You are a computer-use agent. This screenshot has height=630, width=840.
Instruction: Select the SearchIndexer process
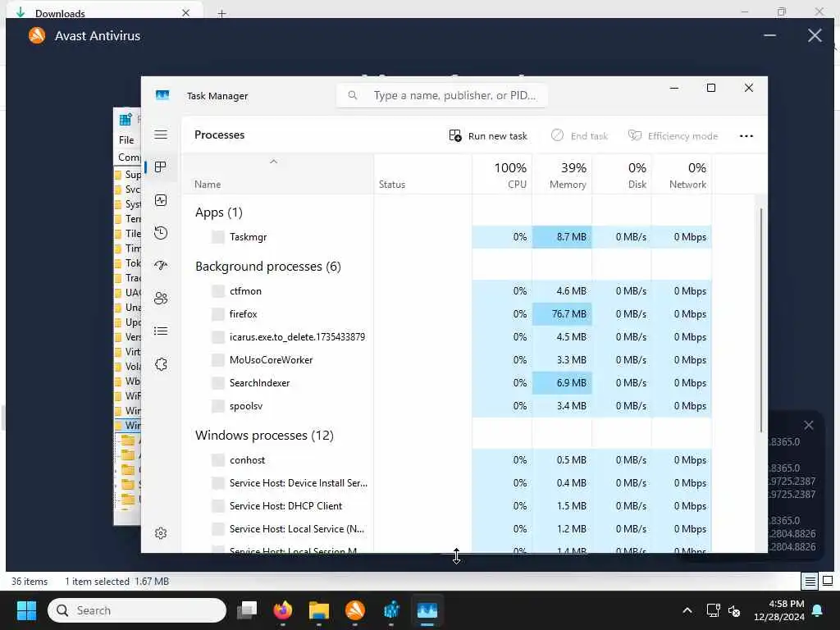[447, 383]
